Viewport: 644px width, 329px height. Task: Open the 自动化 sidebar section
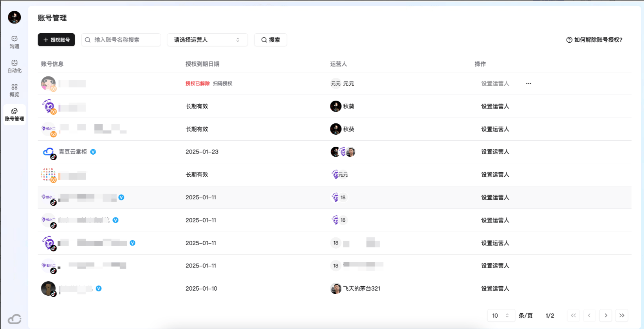point(14,66)
